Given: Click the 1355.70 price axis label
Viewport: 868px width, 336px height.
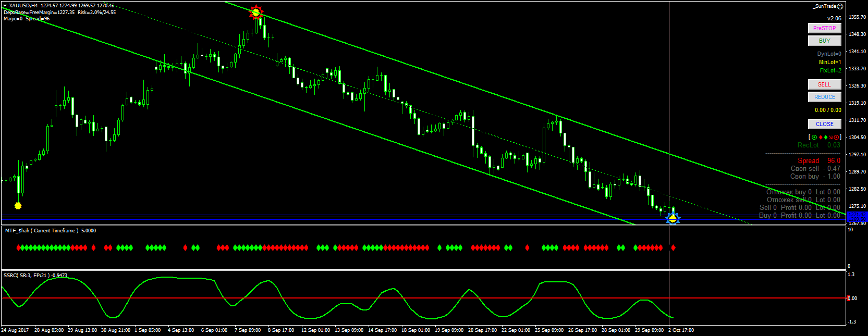Looking at the screenshot, I should pyautogui.click(x=857, y=17).
